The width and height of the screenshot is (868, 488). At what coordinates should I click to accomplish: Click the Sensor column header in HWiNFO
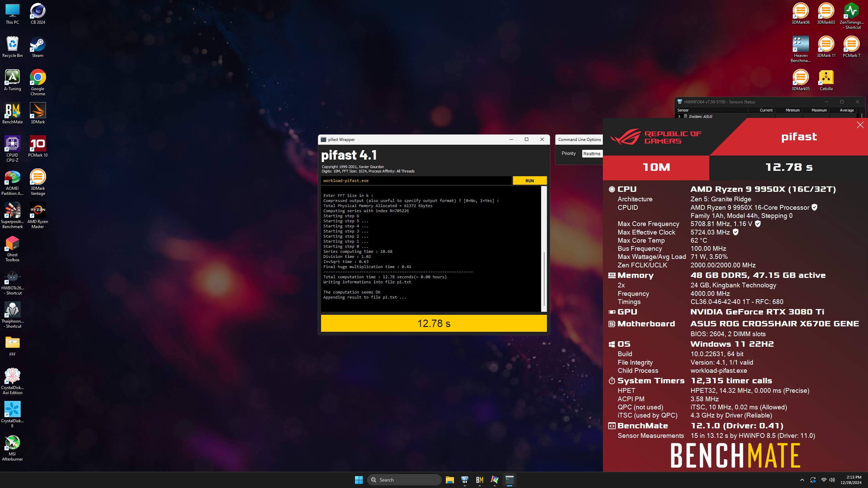tap(683, 110)
